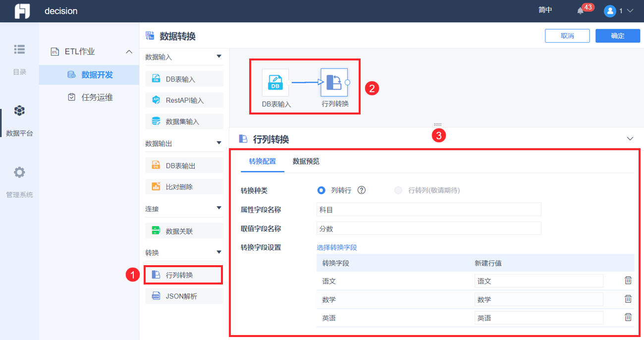
Task: Switch to the 转换配置 tab
Action: (263, 161)
